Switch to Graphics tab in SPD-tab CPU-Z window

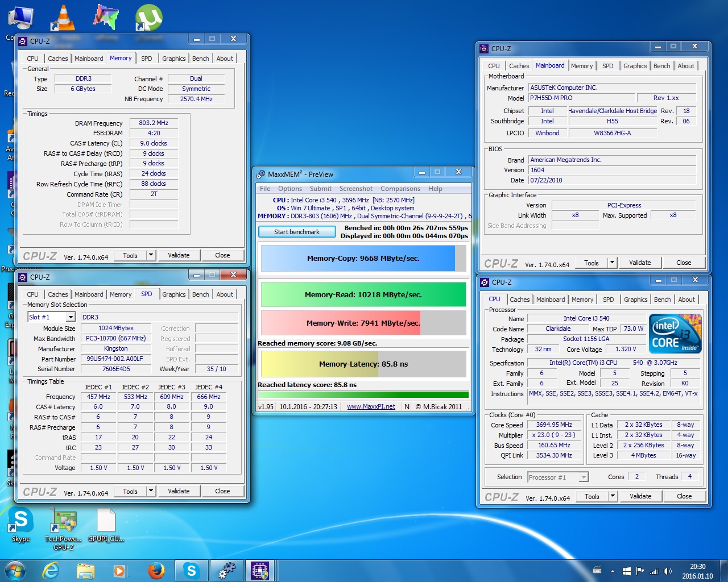174,294
